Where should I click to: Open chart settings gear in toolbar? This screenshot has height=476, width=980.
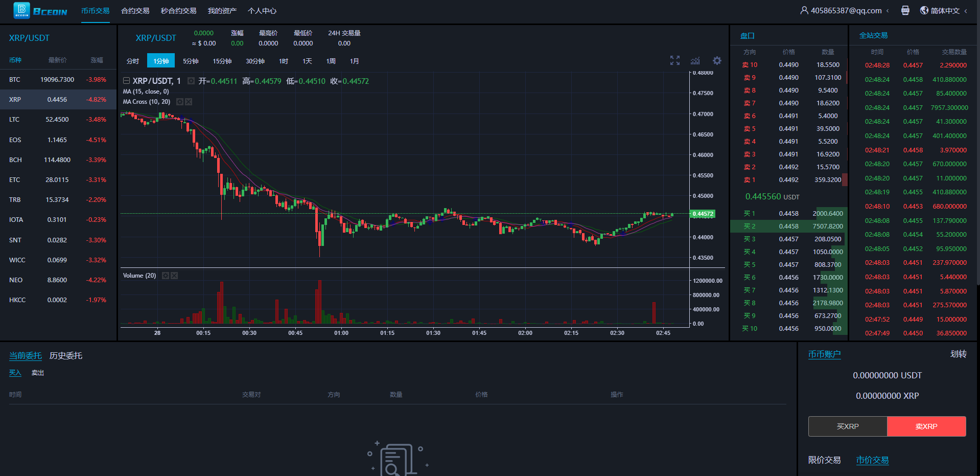pos(717,61)
